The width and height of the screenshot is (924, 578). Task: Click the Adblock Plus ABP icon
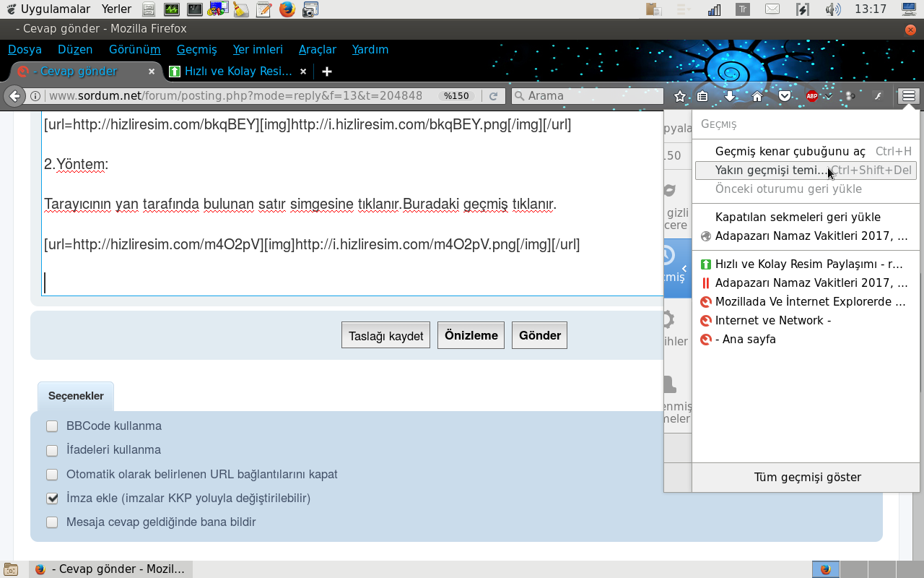point(811,96)
